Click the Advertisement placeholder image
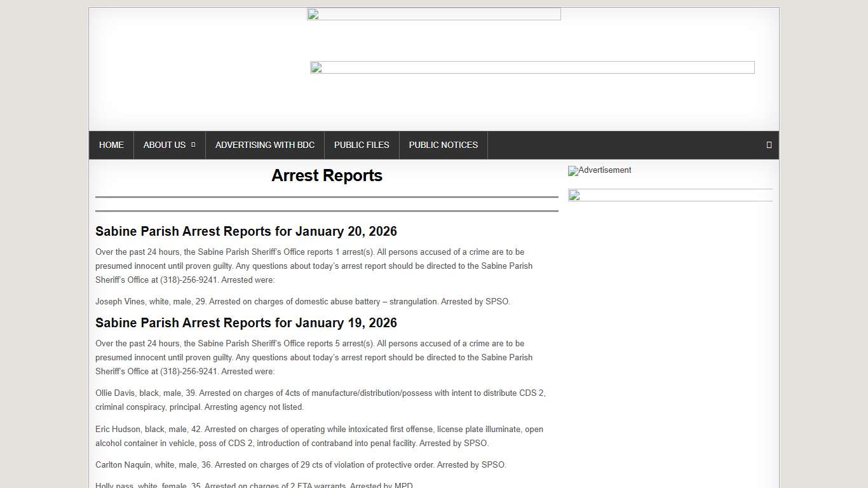Viewport: 868px width, 488px height. click(599, 170)
